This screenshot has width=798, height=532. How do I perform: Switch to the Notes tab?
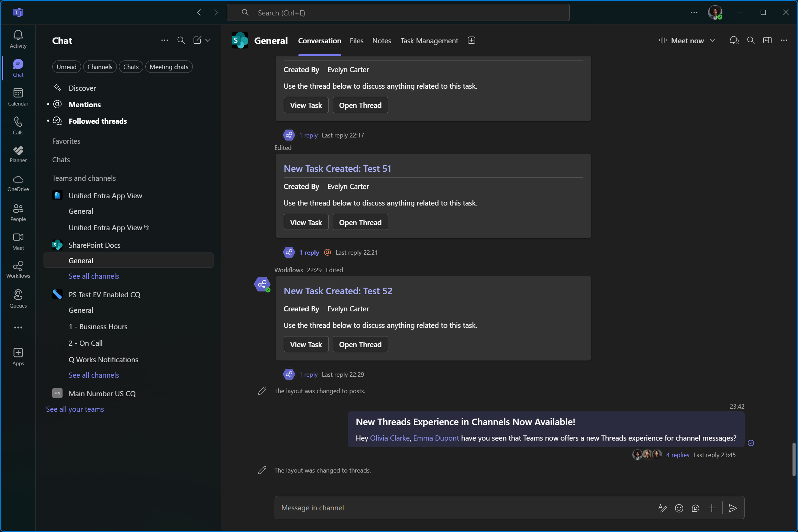381,41
